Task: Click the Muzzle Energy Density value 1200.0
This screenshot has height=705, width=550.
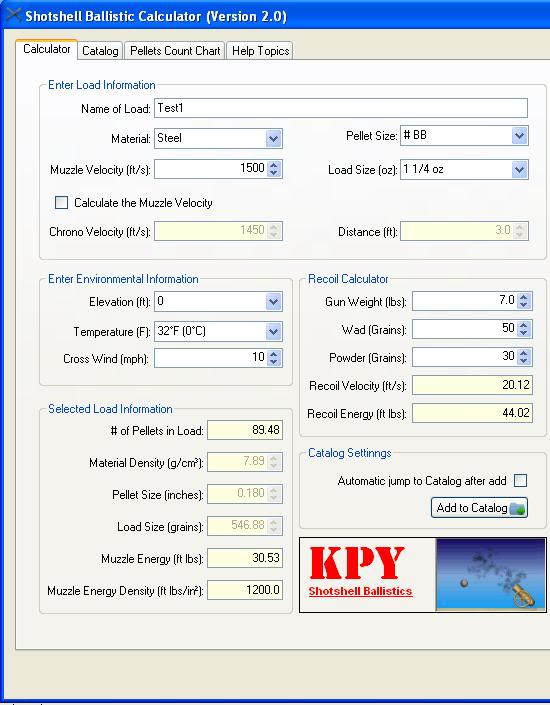Action: coord(245,590)
